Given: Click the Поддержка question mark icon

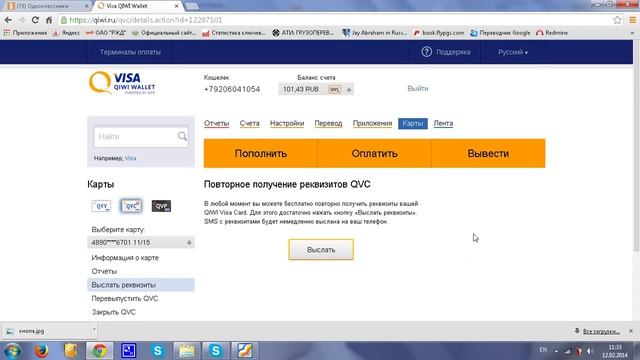Looking at the screenshot, I should pyautogui.click(x=427, y=52).
